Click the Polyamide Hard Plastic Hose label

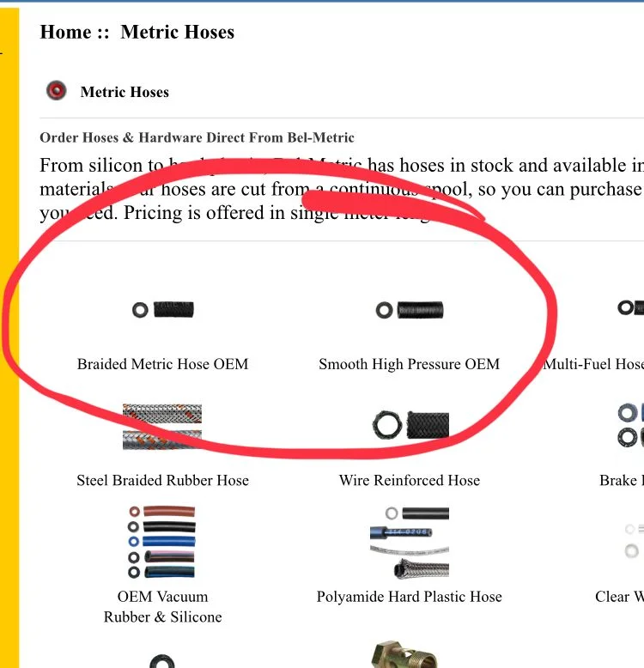tap(410, 597)
